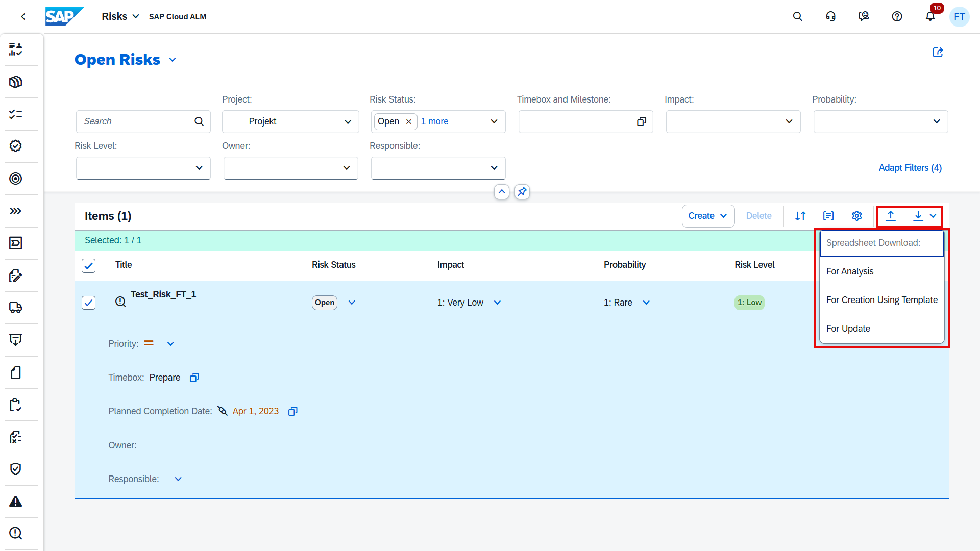Screen dimensions: 980x551
Task: Click the group items icon
Action: click(828, 216)
